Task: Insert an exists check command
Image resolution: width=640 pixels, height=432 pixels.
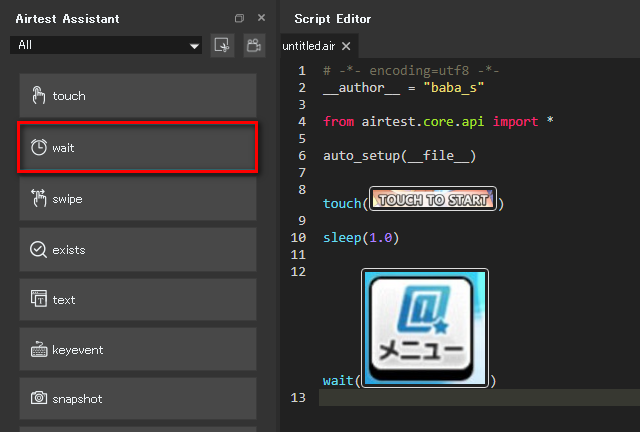Action: [138, 249]
